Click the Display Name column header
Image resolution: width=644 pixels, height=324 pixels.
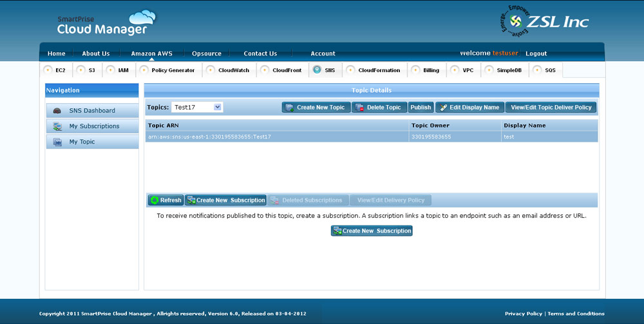(x=549, y=125)
